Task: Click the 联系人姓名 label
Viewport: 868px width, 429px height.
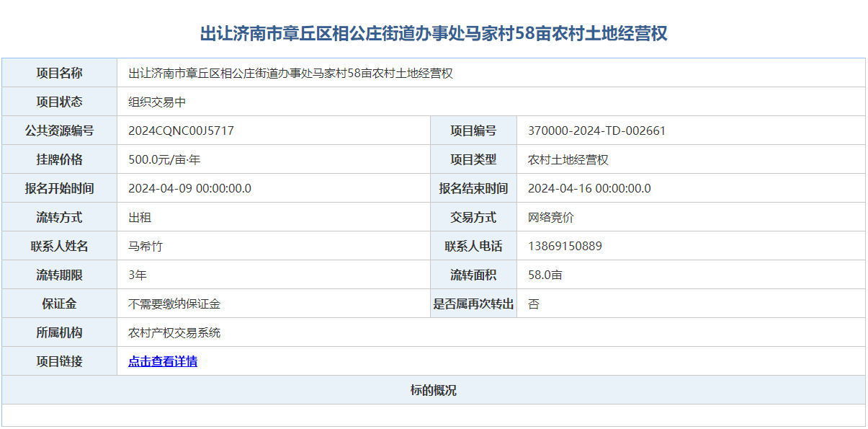Action: click(60, 246)
